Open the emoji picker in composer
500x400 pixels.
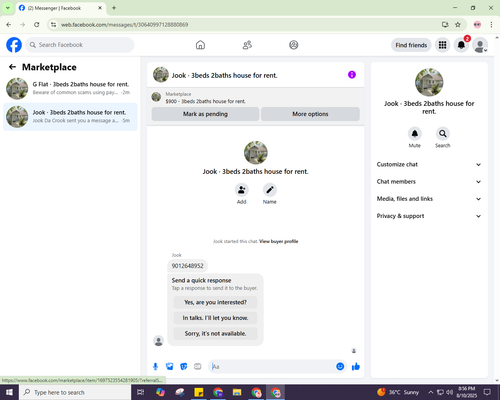pos(340,367)
